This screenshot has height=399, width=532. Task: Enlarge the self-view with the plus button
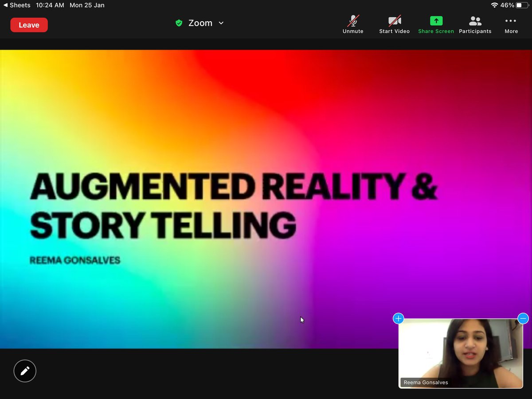tap(398, 318)
